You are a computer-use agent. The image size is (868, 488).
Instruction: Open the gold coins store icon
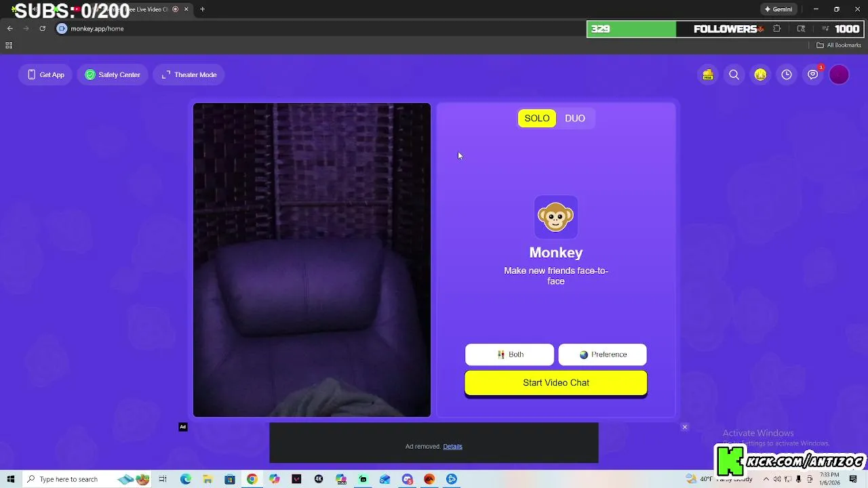tap(708, 75)
